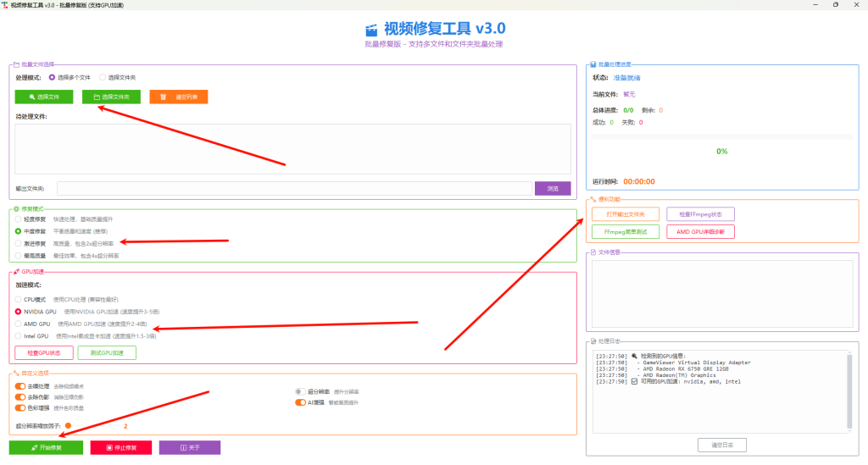Click the 浏览 browse button
Viewport: 868px width, 465px height.
[x=553, y=188]
